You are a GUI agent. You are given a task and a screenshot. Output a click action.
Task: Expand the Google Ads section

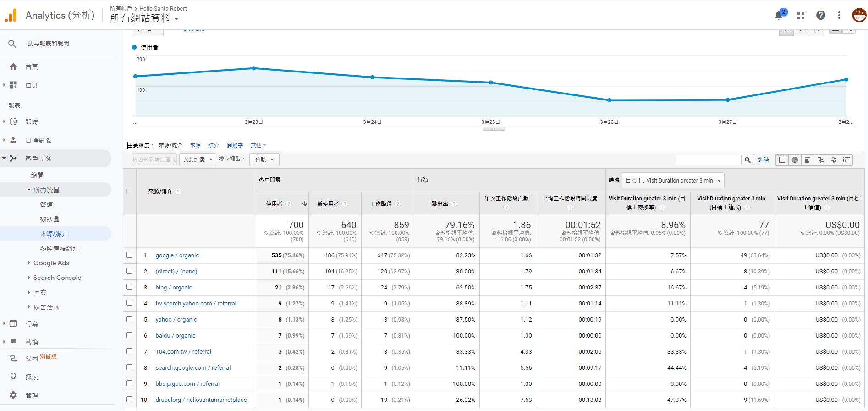point(29,263)
